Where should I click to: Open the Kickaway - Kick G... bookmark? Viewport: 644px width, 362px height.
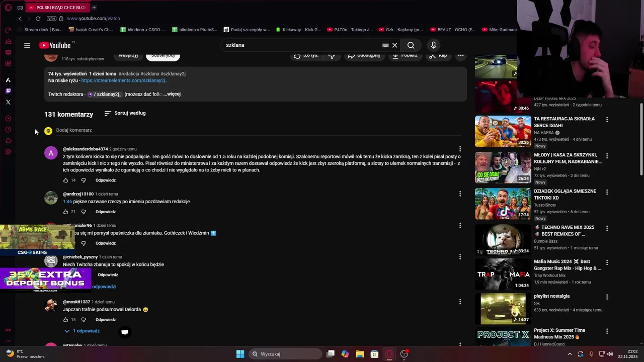pos(298,30)
